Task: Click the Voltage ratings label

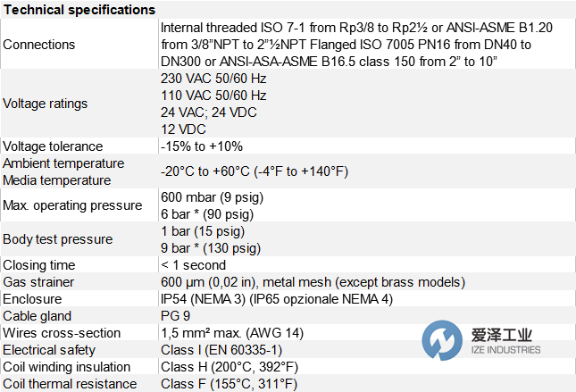Action: [x=46, y=104]
